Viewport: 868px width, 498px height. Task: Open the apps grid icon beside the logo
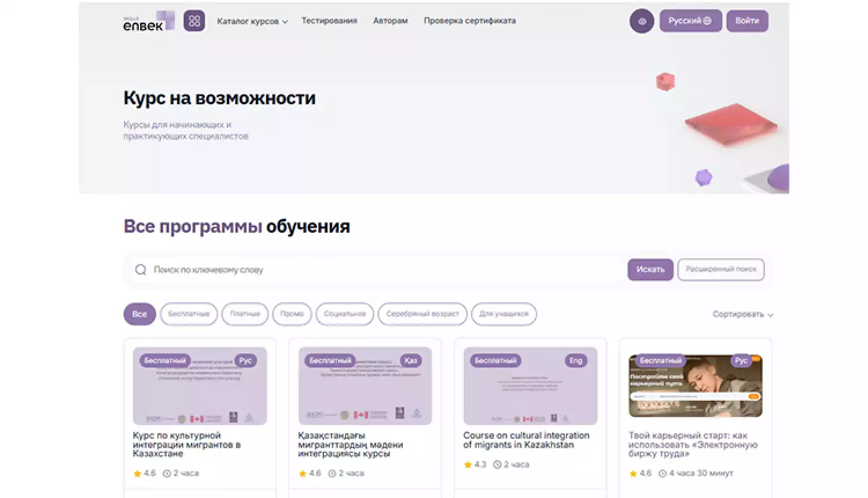tap(194, 21)
